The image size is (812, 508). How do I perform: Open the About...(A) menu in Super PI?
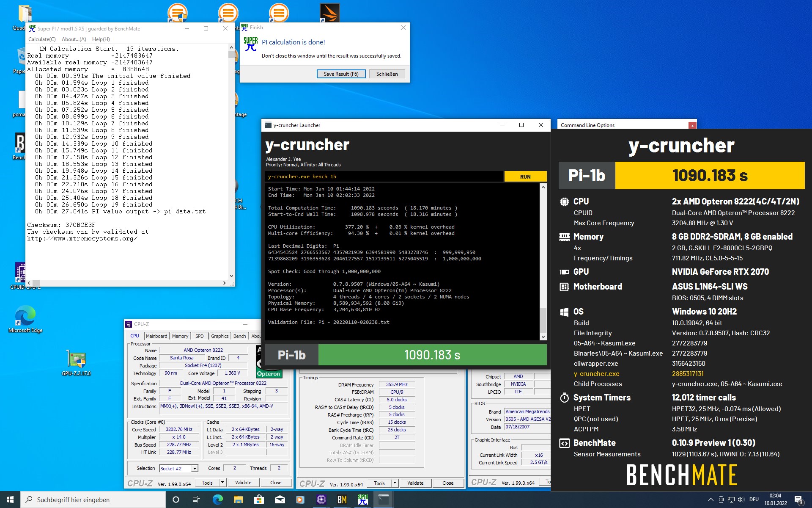pyautogui.click(x=74, y=39)
